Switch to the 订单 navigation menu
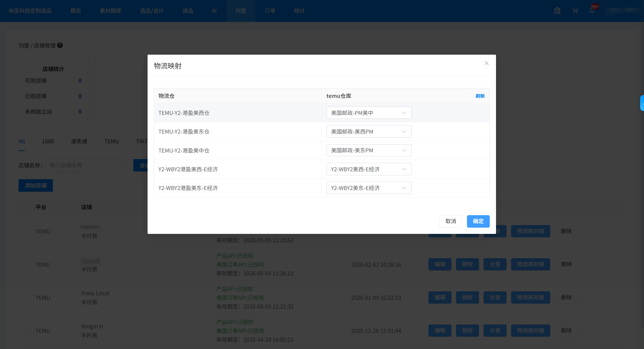 tap(270, 11)
